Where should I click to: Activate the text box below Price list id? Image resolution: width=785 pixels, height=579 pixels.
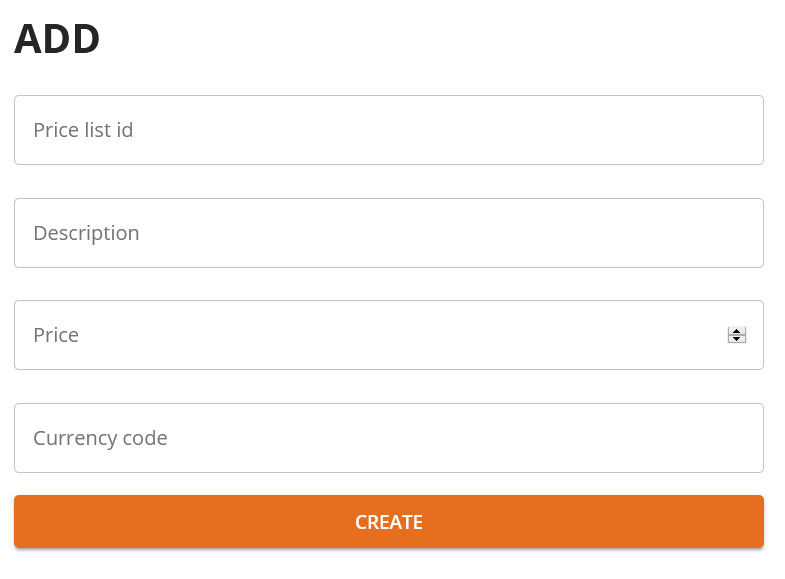click(388, 233)
